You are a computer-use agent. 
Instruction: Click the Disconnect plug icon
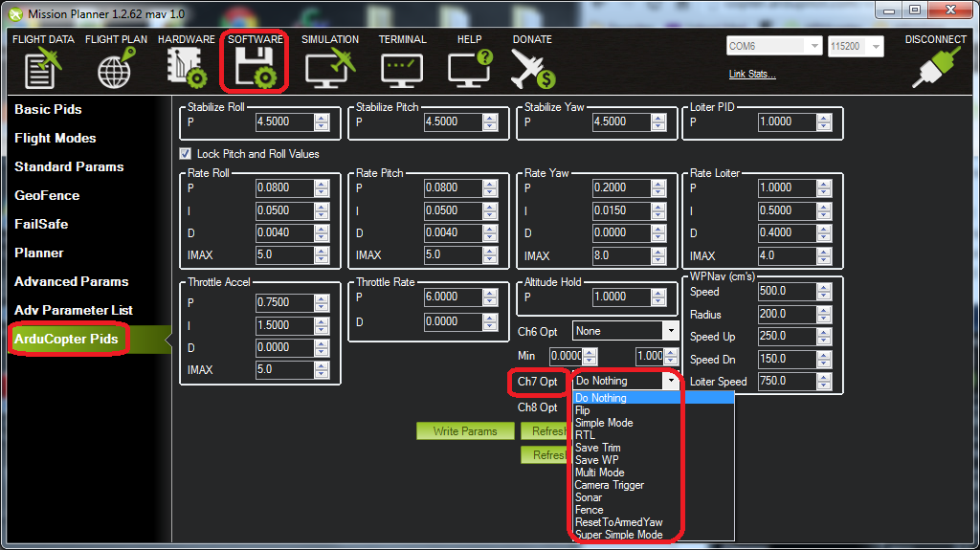935,68
